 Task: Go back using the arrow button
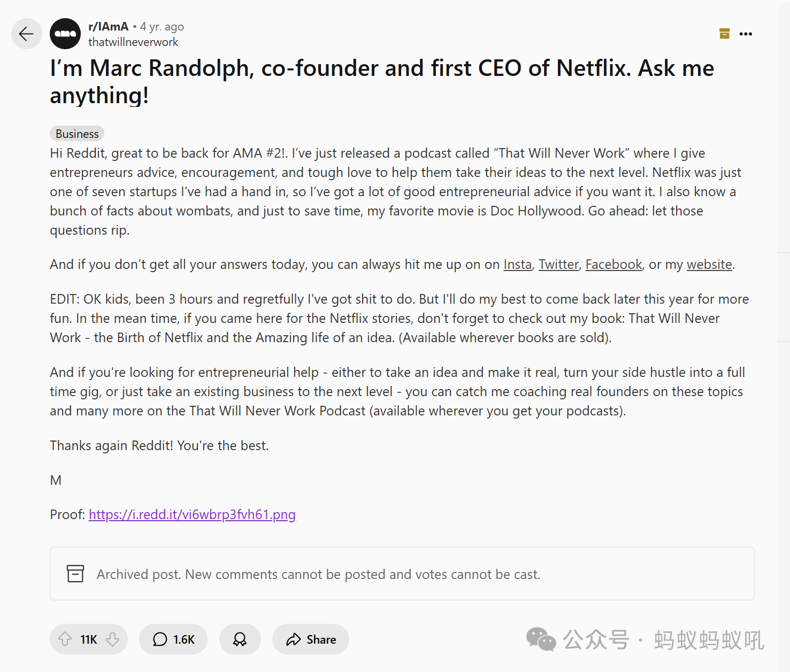coord(26,34)
